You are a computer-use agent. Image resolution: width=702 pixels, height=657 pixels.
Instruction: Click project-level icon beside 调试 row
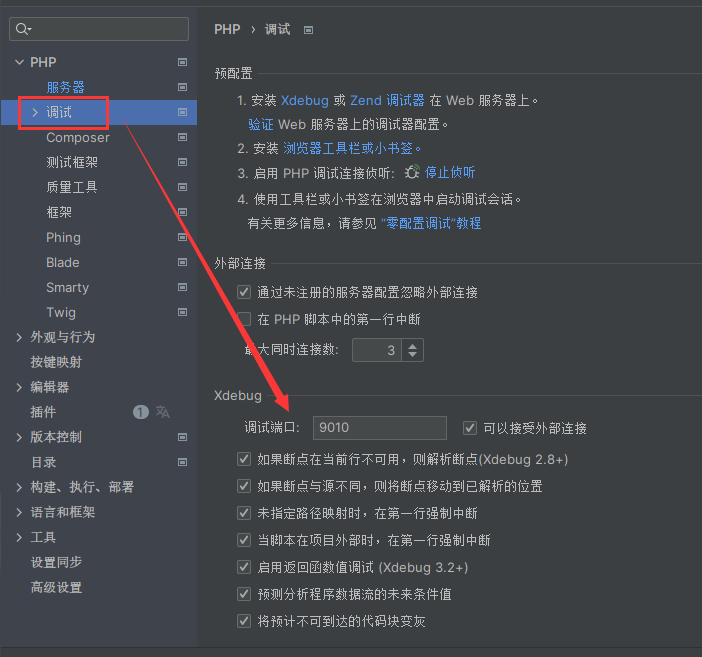[x=182, y=112]
